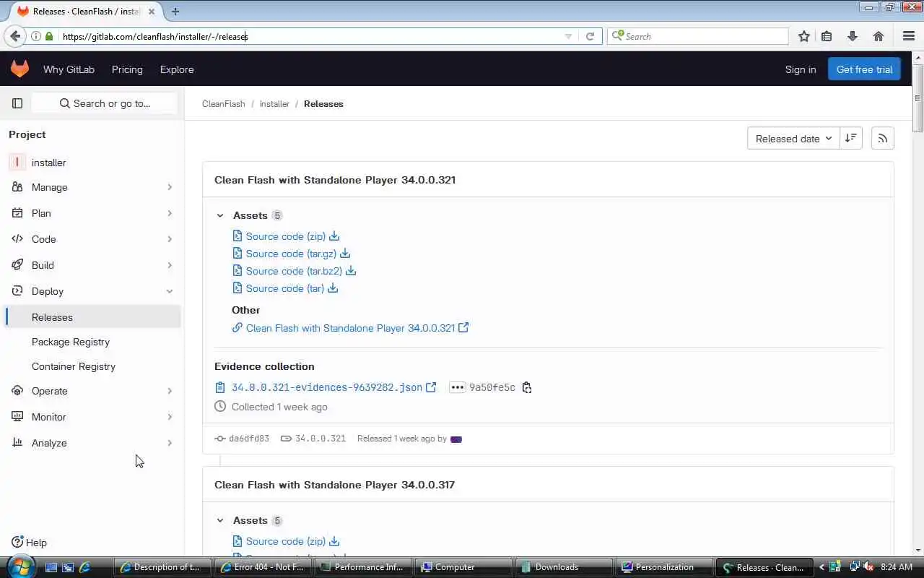924x578 pixels.
Task: Click the installer breadcrumb link
Action: (274, 104)
